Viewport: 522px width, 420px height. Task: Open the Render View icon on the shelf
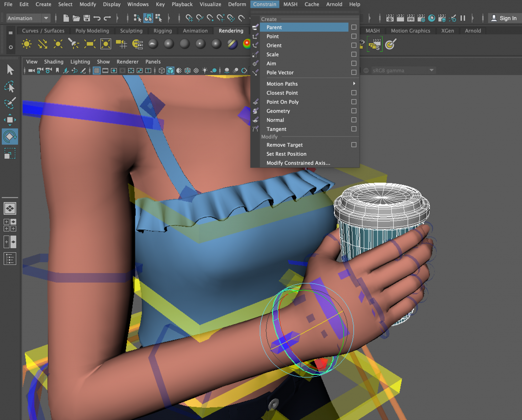pos(390,18)
